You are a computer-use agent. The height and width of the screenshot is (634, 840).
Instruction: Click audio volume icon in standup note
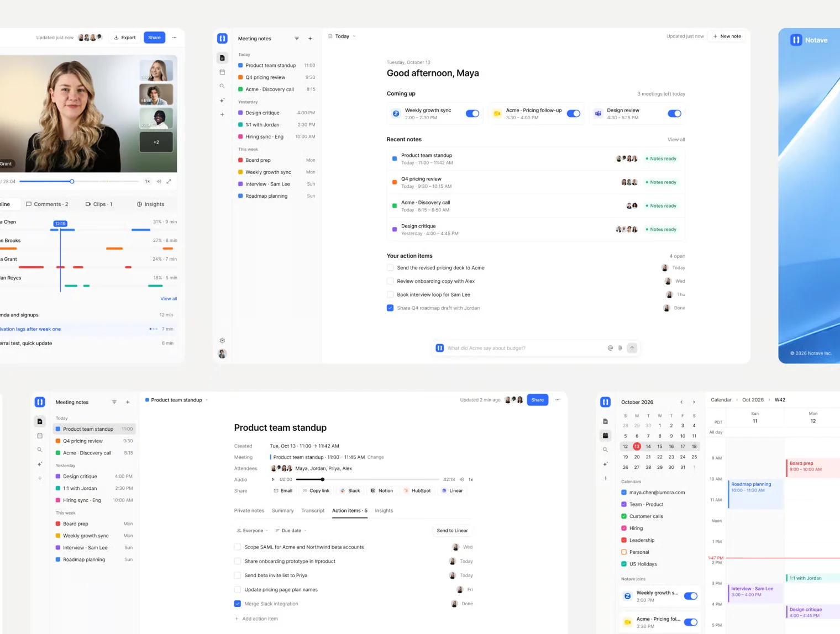pos(461,479)
